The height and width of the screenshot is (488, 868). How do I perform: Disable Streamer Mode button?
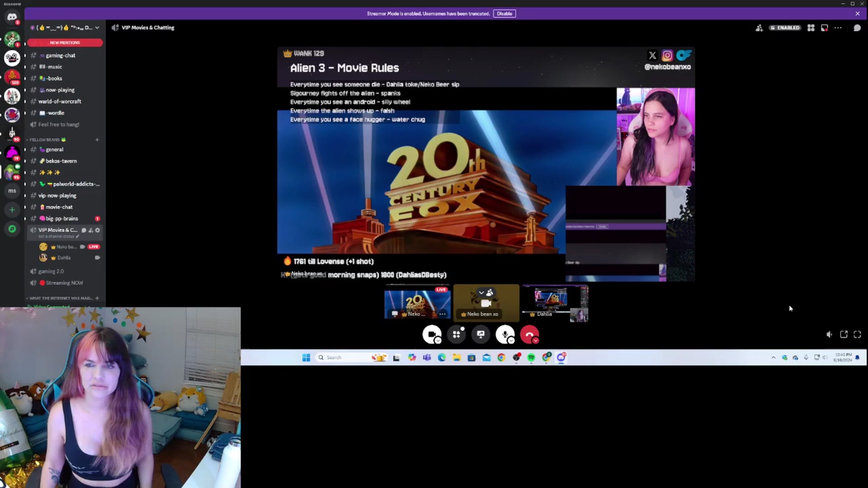505,14
